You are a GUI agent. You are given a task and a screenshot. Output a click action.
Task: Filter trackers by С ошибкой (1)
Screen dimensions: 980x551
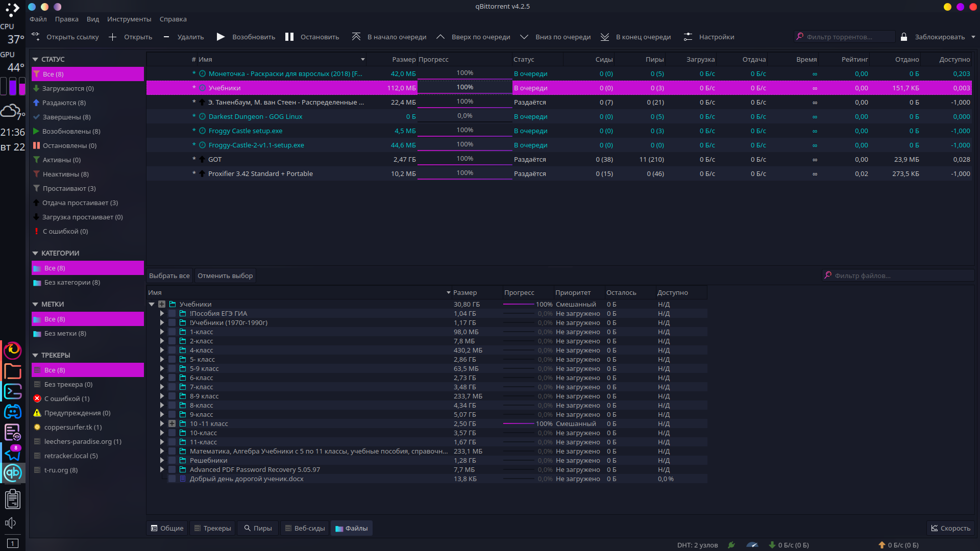88,398
